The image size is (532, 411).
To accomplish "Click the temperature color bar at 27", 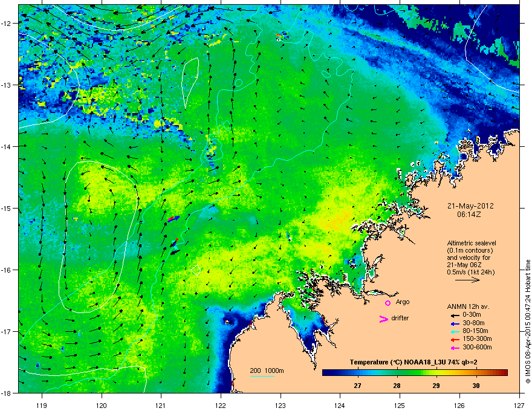I will pyautogui.click(x=357, y=373).
